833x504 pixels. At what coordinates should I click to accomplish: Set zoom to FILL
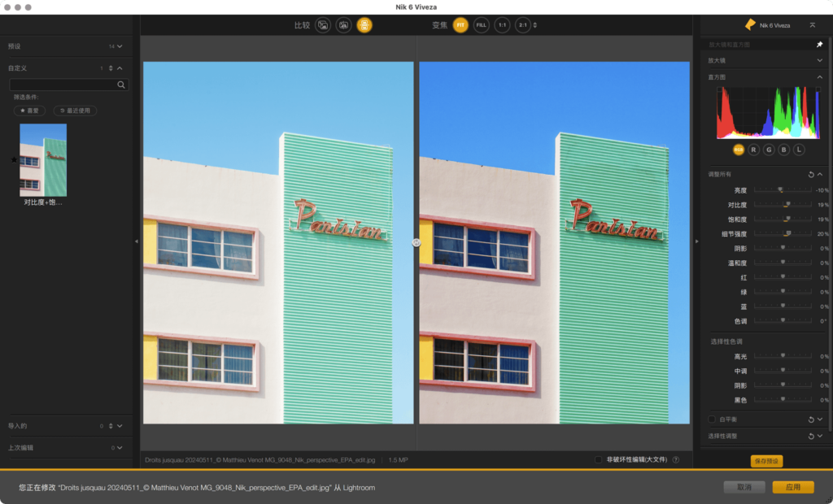coord(482,25)
